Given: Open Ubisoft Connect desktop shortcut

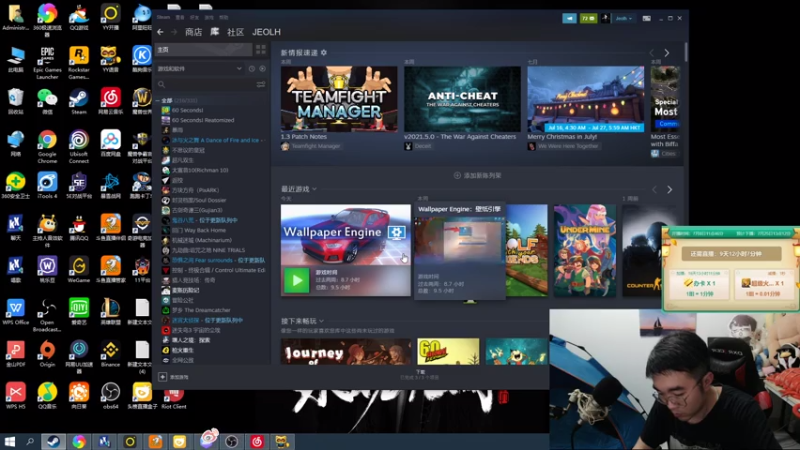Looking at the screenshot, I should (x=79, y=146).
